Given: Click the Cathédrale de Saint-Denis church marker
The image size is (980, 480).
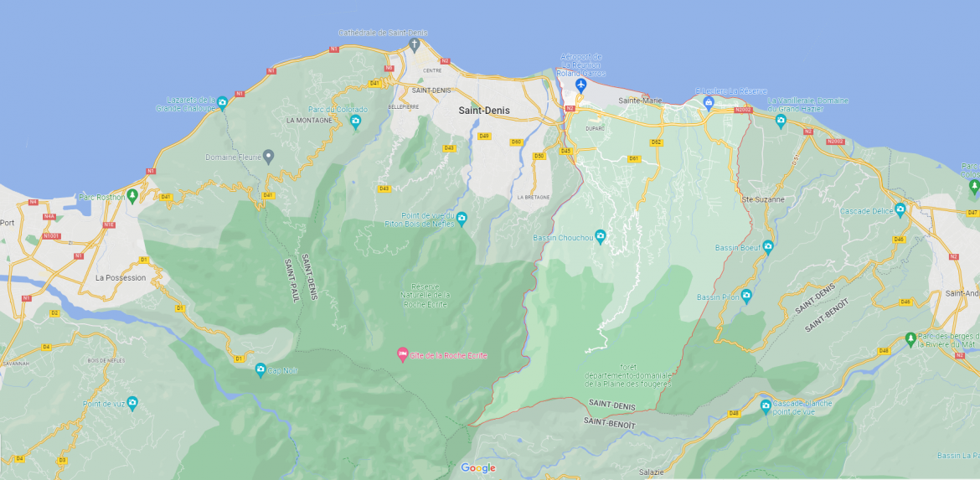Looking at the screenshot, I should [414, 44].
